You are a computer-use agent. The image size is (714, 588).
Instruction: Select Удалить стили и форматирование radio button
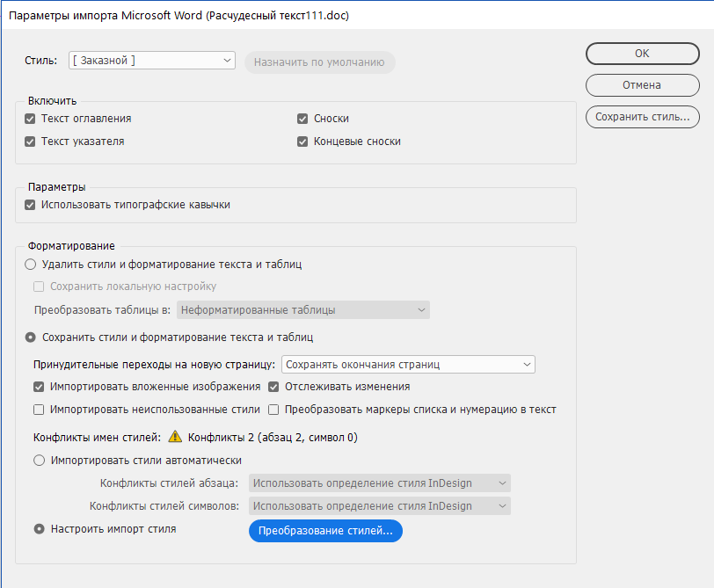coord(31,265)
